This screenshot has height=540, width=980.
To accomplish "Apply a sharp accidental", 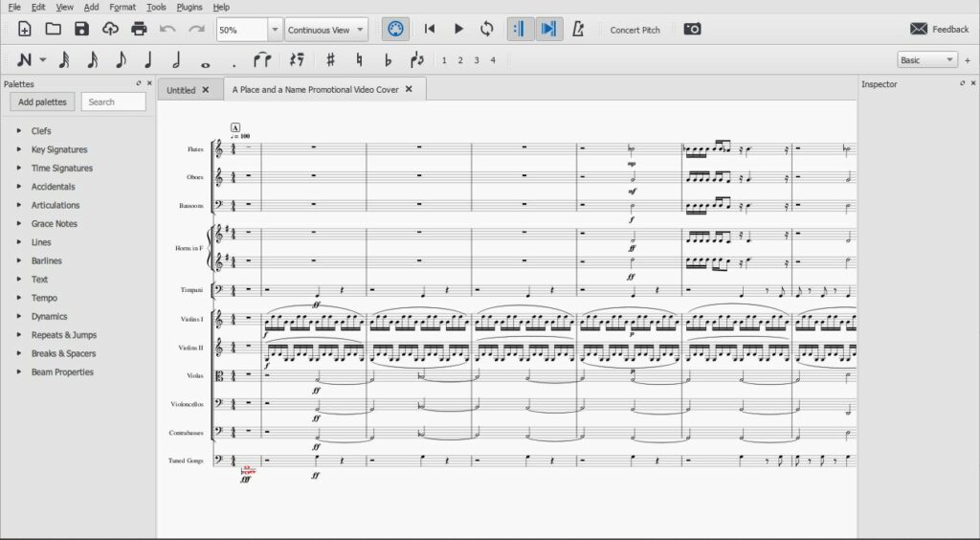I will coord(330,60).
